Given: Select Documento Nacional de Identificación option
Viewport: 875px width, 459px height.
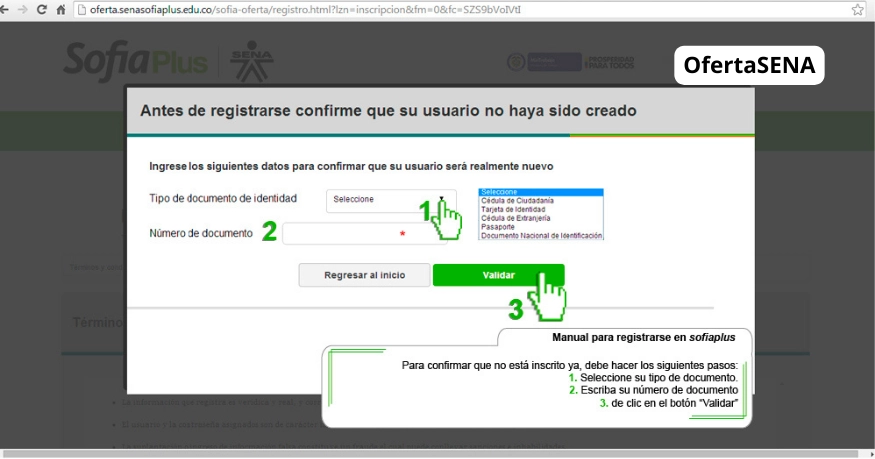Looking at the screenshot, I should tap(541, 236).
